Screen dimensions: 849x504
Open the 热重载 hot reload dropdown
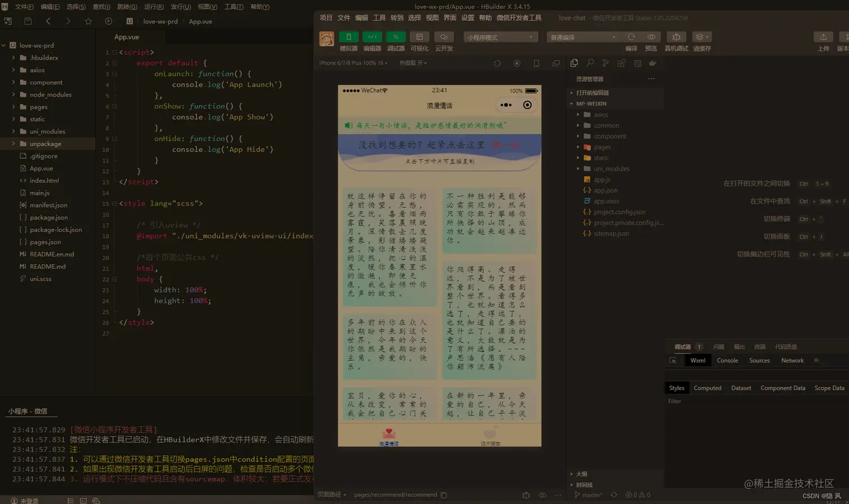[x=413, y=63]
